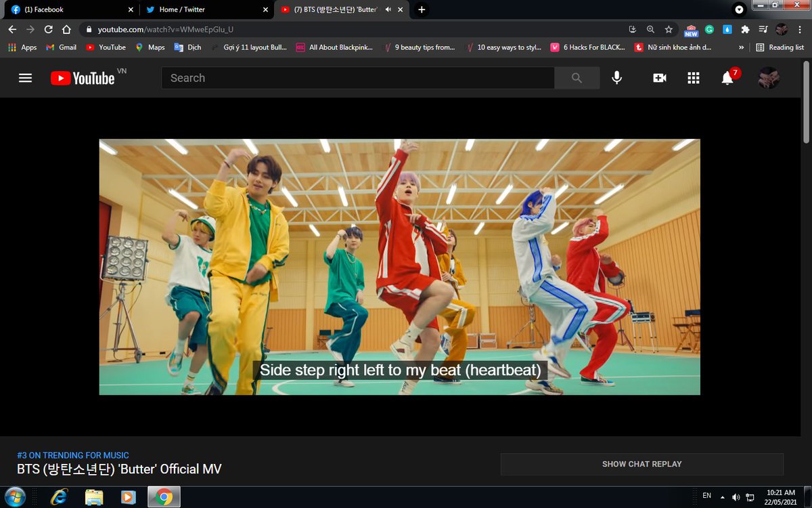Open the blue water-drop extension icon
Image resolution: width=812 pixels, height=508 pixels.
point(727,29)
